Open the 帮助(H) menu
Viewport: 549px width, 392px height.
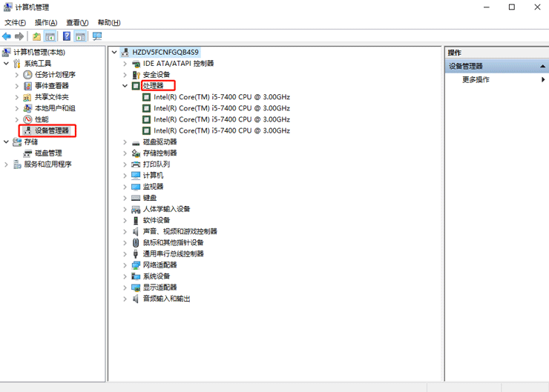pyautogui.click(x=109, y=23)
